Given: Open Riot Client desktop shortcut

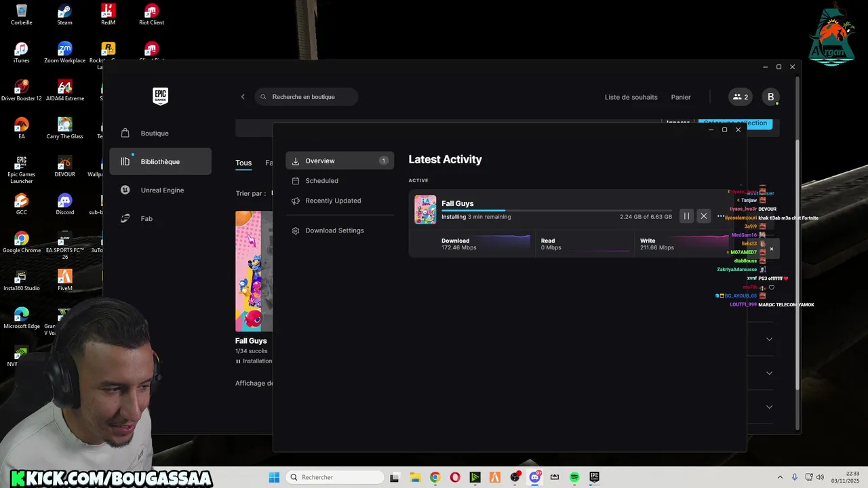Looking at the screenshot, I should pos(151,14).
